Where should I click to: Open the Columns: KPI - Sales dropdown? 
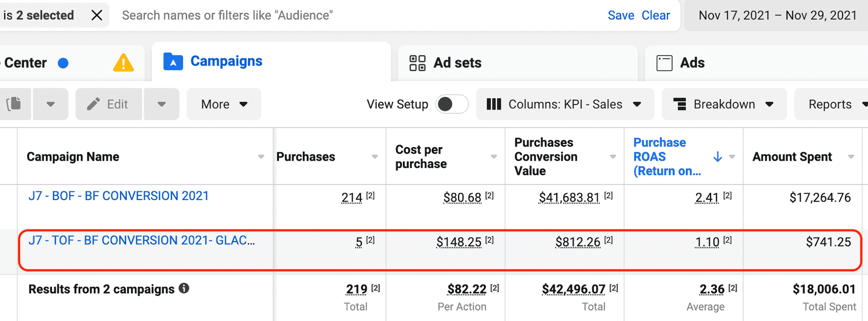565,104
